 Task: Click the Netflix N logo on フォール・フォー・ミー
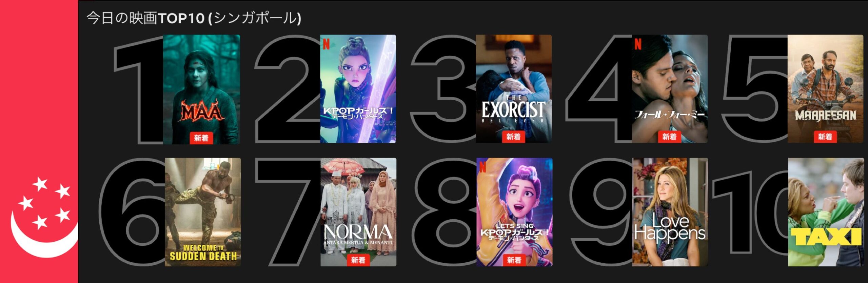coord(638,44)
